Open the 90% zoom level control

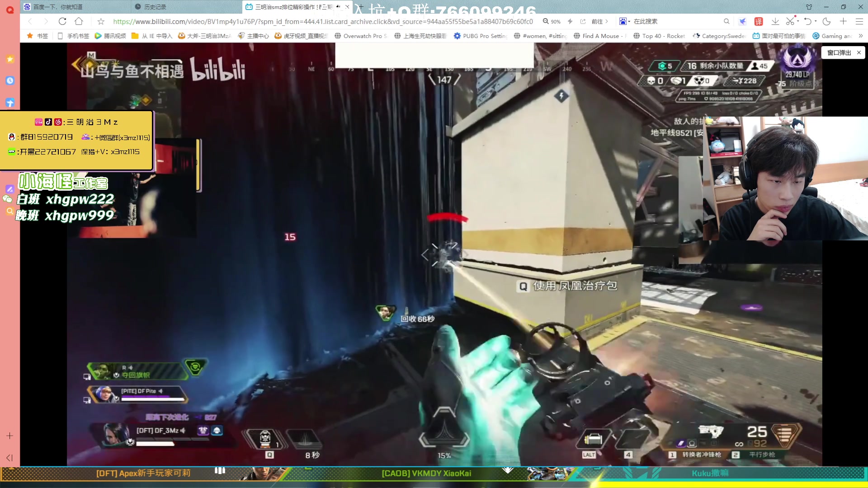click(x=552, y=21)
